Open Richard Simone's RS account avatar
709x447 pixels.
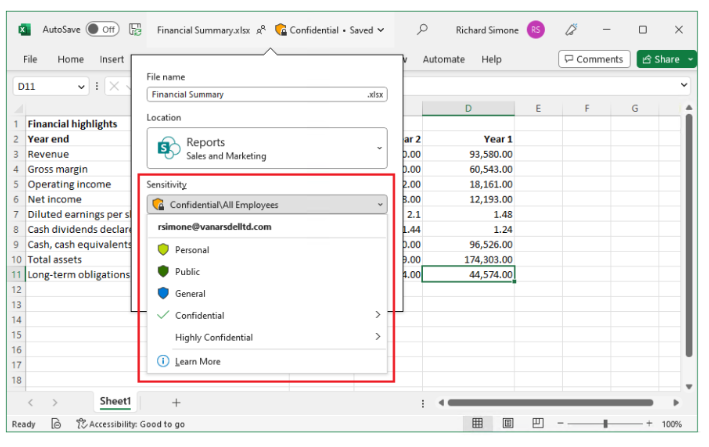[536, 30]
